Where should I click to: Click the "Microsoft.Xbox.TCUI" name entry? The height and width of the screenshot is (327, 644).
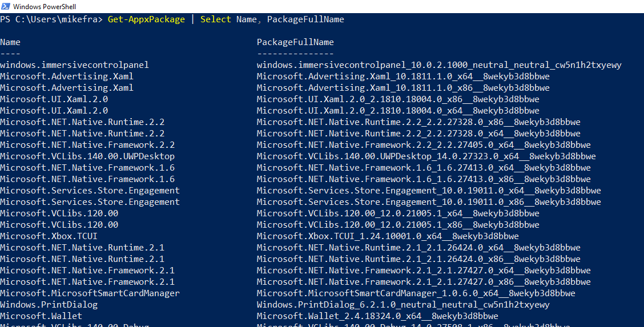[49, 236]
